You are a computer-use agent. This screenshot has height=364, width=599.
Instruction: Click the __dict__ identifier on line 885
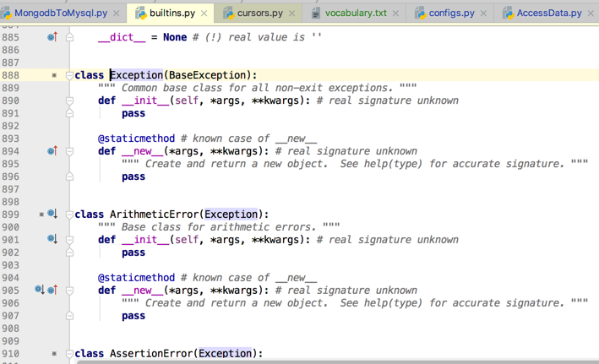pyautogui.click(x=122, y=37)
